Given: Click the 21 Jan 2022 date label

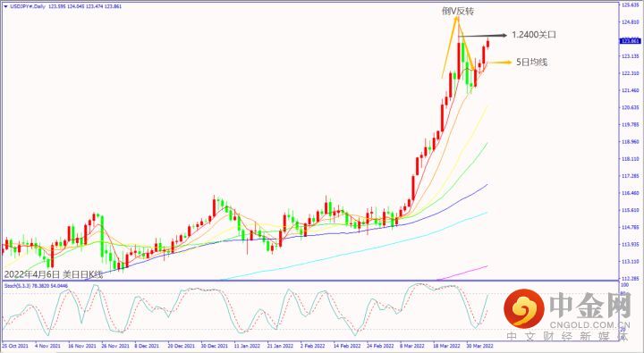Looking at the screenshot, I should pos(281,346).
